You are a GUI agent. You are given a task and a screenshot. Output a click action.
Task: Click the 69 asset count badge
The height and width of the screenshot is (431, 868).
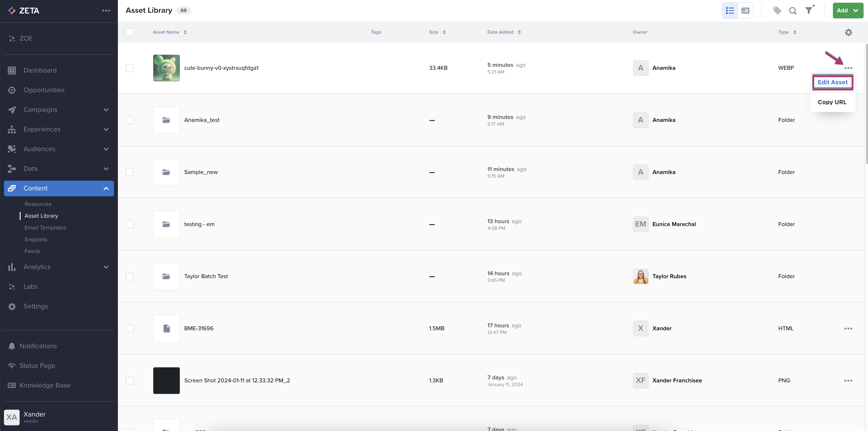[183, 11]
